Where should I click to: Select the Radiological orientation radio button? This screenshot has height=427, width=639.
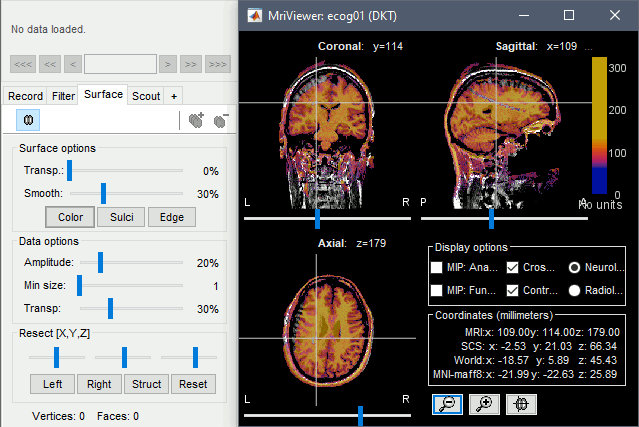575,290
